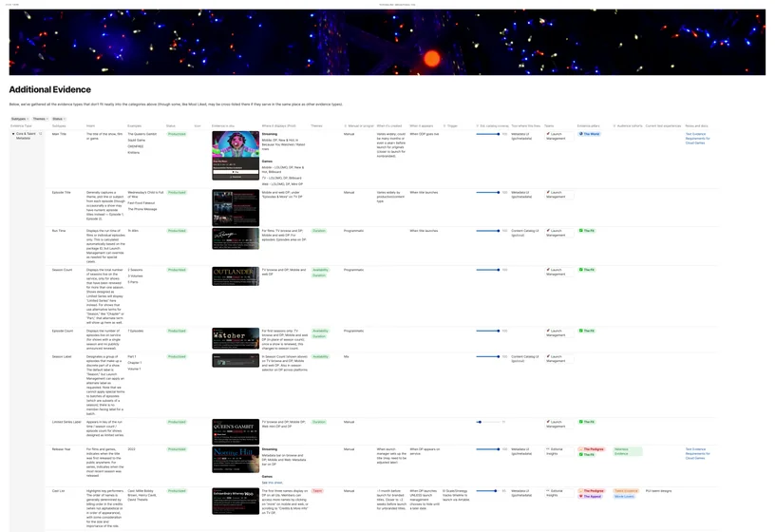
Task: Collapse the Core & Talent Metadata group
Action: 13,134
